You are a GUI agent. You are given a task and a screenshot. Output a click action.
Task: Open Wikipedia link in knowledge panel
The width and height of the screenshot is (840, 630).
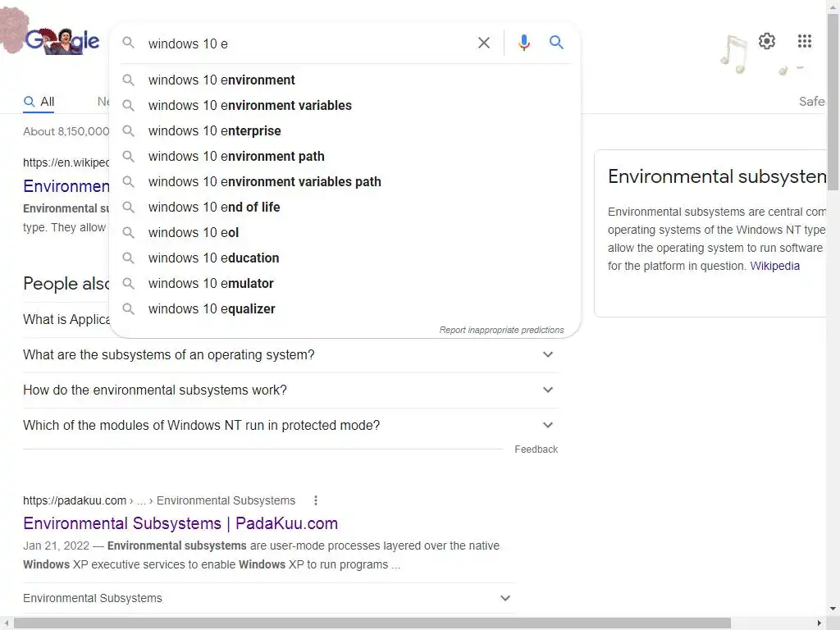click(x=774, y=266)
